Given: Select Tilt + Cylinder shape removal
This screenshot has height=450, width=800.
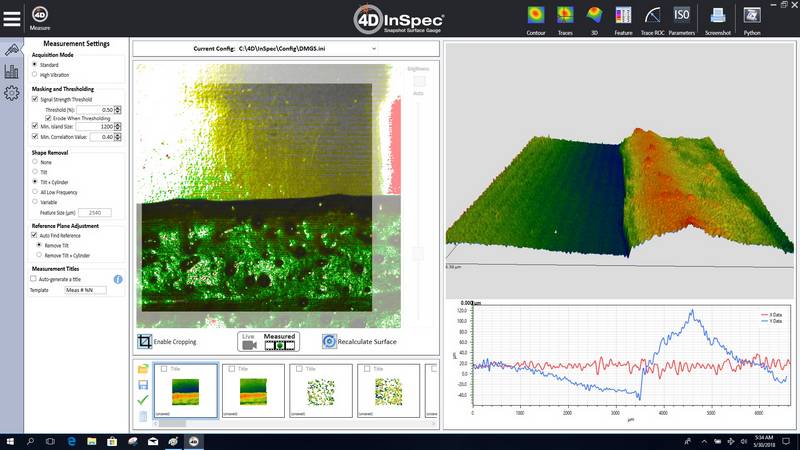Looking at the screenshot, I should point(35,182).
